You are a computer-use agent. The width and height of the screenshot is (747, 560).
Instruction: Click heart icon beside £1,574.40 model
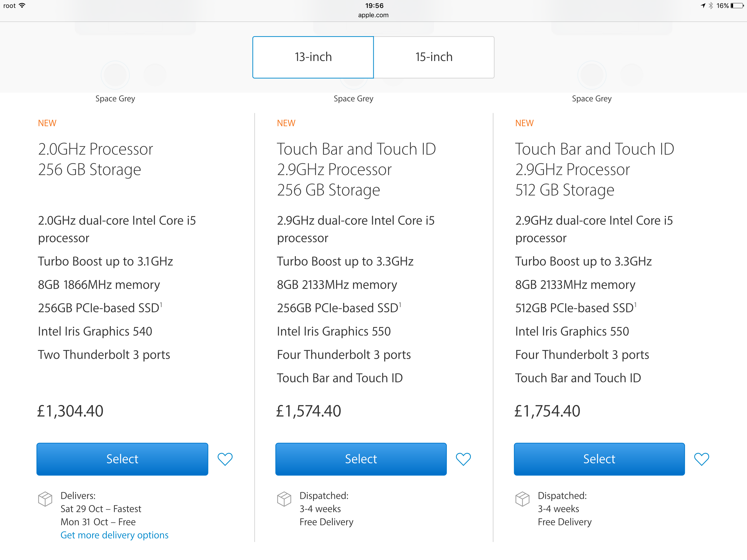[x=463, y=459]
